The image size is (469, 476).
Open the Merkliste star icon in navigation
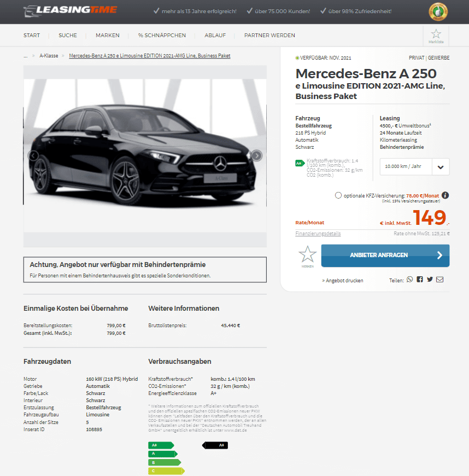click(x=436, y=36)
